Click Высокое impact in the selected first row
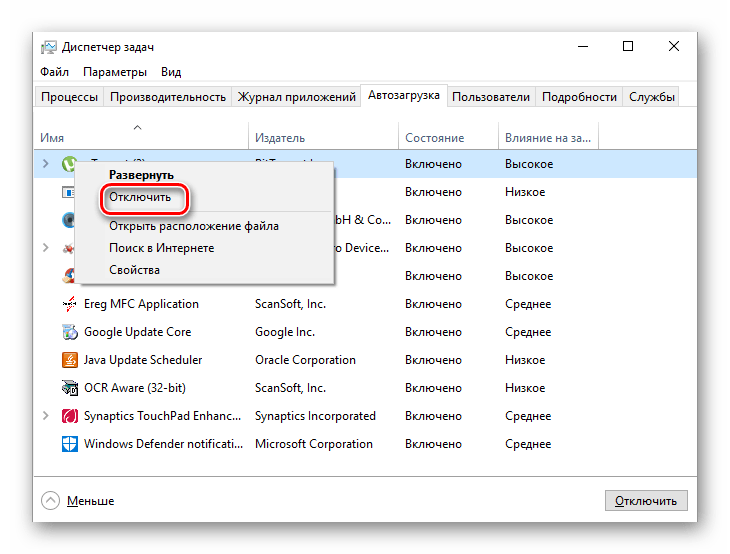The image size is (730, 554). coord(529,164)
